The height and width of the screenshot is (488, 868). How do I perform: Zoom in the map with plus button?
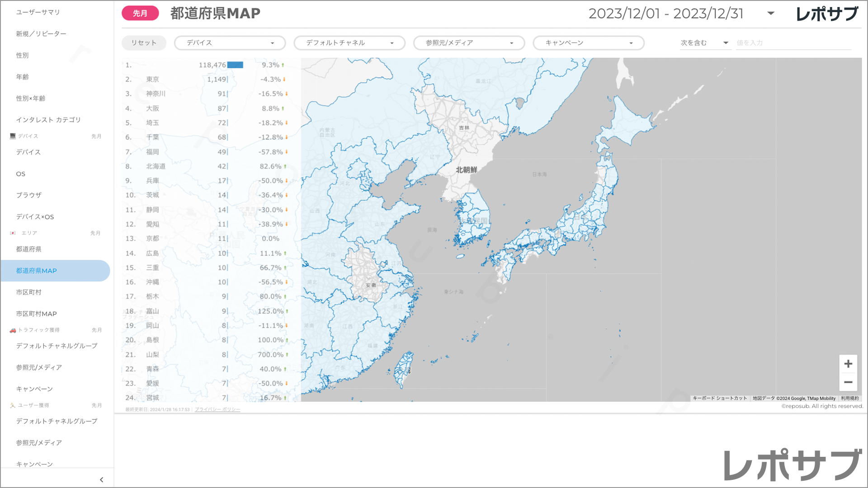[x=848, y=364]
